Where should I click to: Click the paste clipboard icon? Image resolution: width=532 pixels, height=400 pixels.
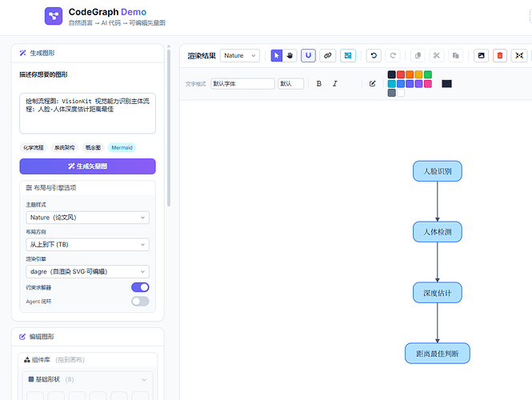[456, 56]
